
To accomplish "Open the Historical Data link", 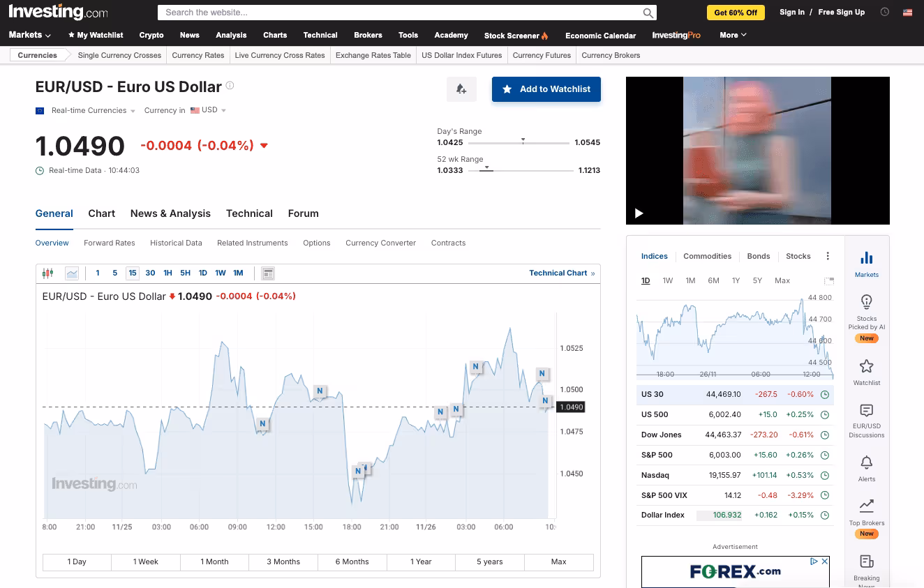I will 176,243.
